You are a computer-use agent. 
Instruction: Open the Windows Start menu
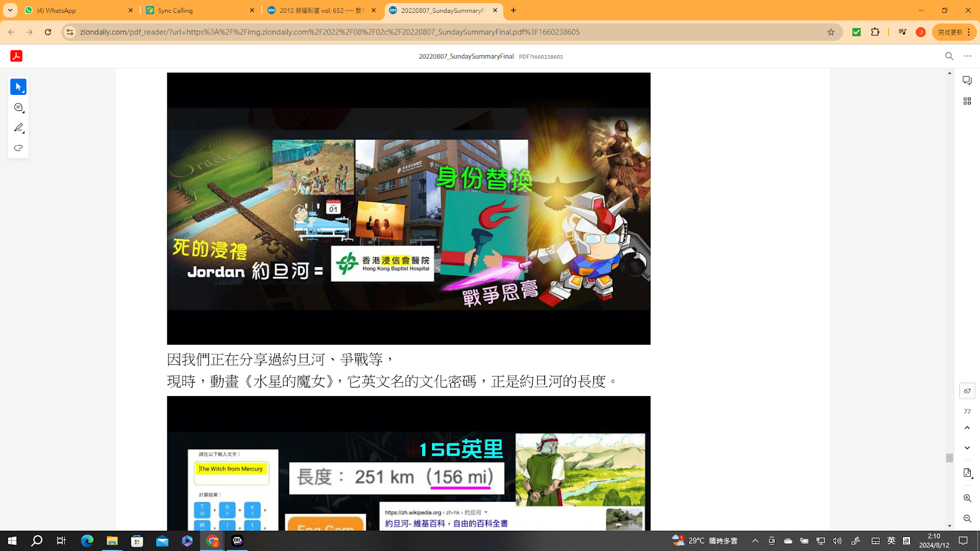tap(12, 541)
